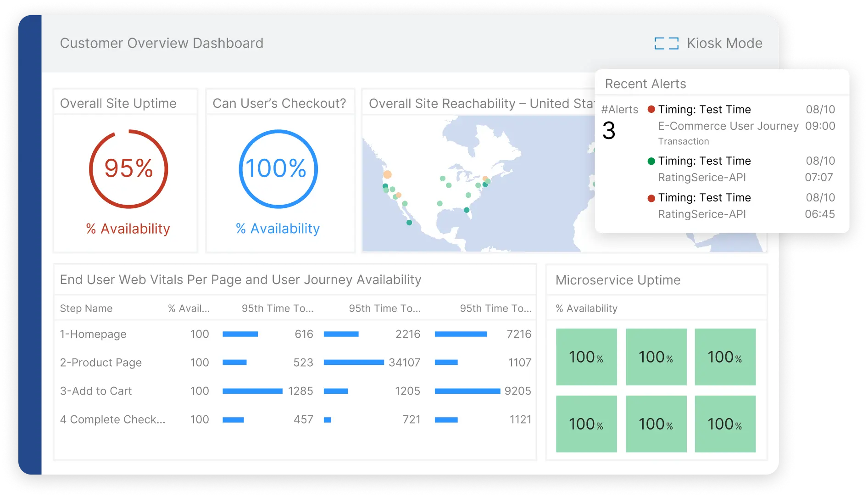Screen dimensions: 868x497
Task: Open the 100% Can User's Checkout gauge
Action: [277, 169]
